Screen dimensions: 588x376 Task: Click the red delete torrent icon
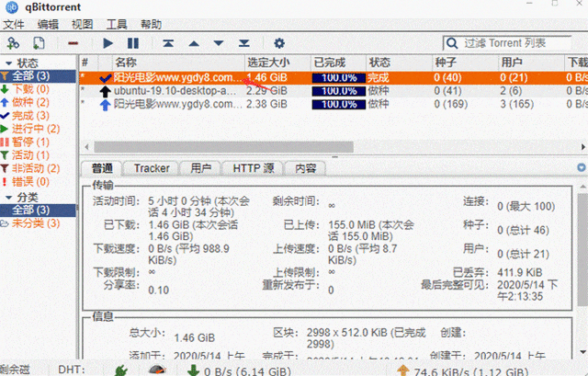pos(73,43)
